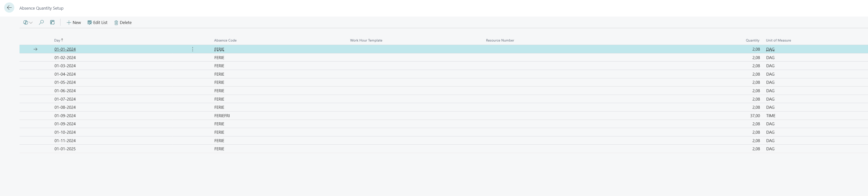
Task: Open the view options dropdown icon
Action: (x=28, y=22)
